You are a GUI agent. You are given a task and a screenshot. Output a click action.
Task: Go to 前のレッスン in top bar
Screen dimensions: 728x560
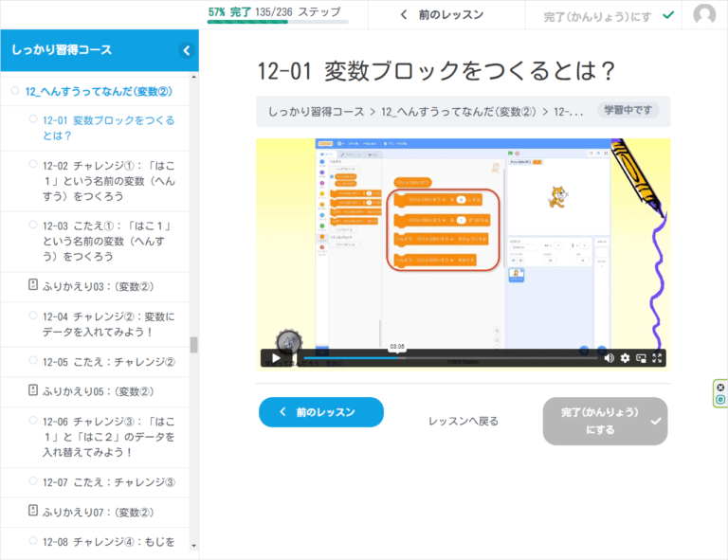point(442,15)
